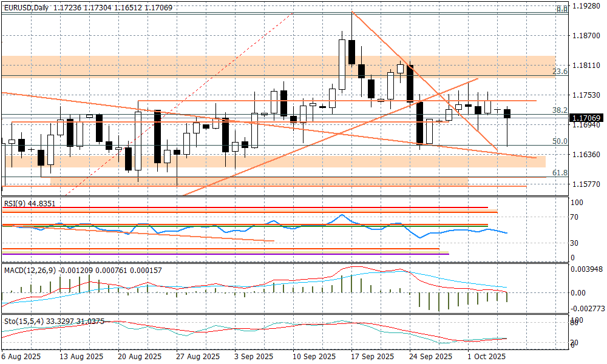
Task: Select the Sto(15,5,4) stochastic indicator label
Action: coord(20,321)
